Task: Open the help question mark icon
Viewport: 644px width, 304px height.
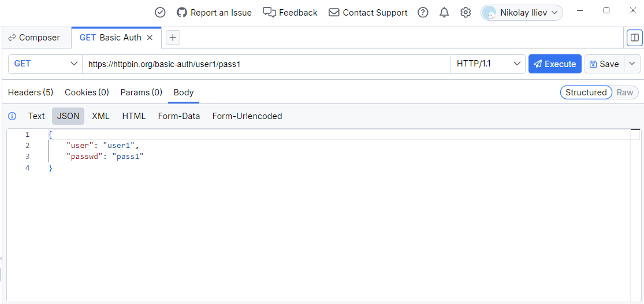Action: tap(423, 13)
